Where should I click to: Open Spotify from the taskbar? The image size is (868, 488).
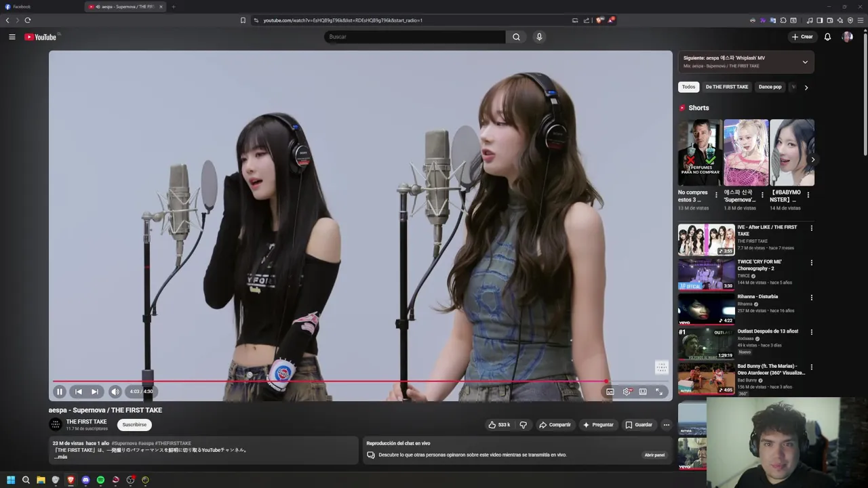pos(100,480)
